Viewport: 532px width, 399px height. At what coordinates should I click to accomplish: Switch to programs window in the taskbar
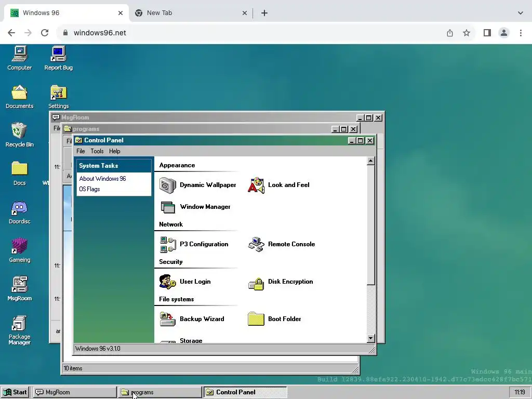point(160,392)
